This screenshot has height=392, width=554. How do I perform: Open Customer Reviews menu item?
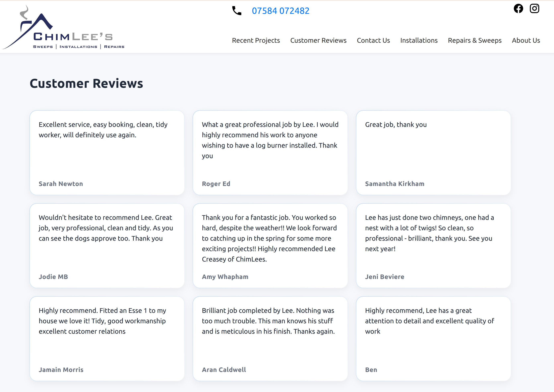click(318, 40)
